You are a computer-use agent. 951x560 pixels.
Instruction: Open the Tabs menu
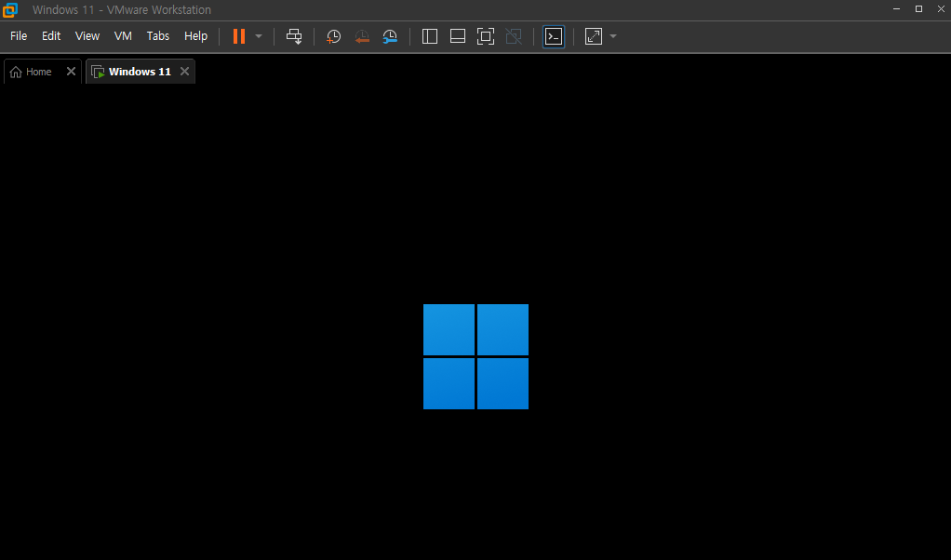click(x=157, y=36)
